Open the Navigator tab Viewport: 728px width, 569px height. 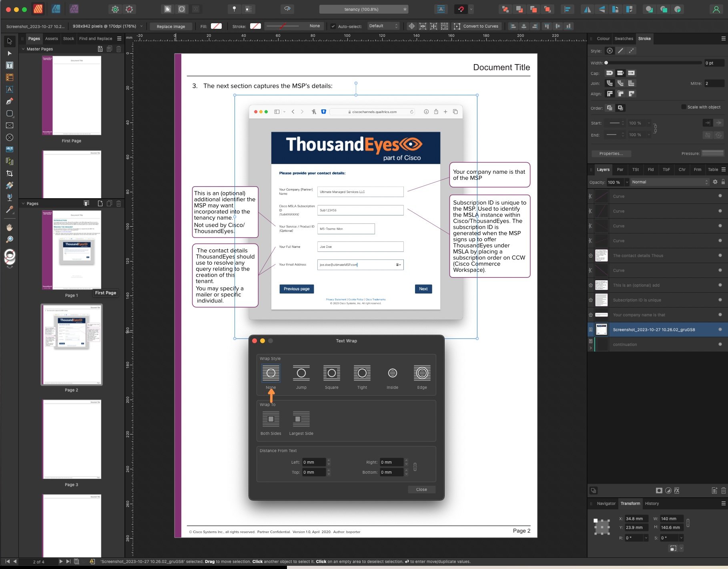606,503
